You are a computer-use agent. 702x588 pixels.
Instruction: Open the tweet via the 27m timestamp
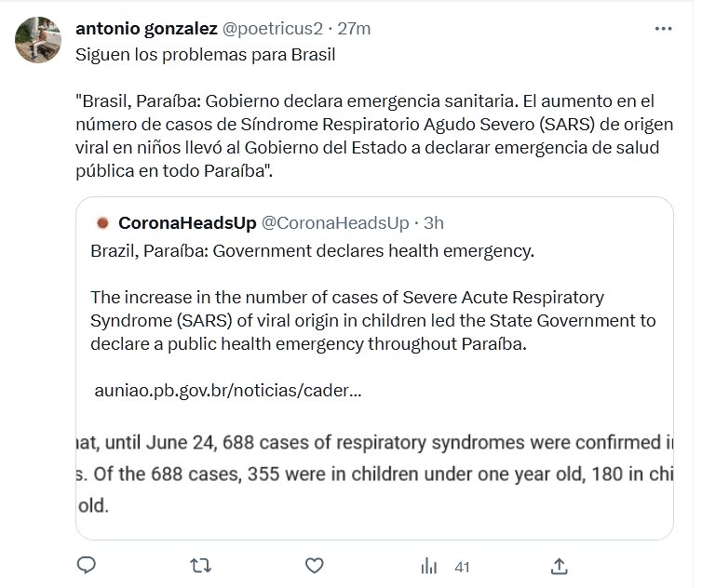click(354, 29)
